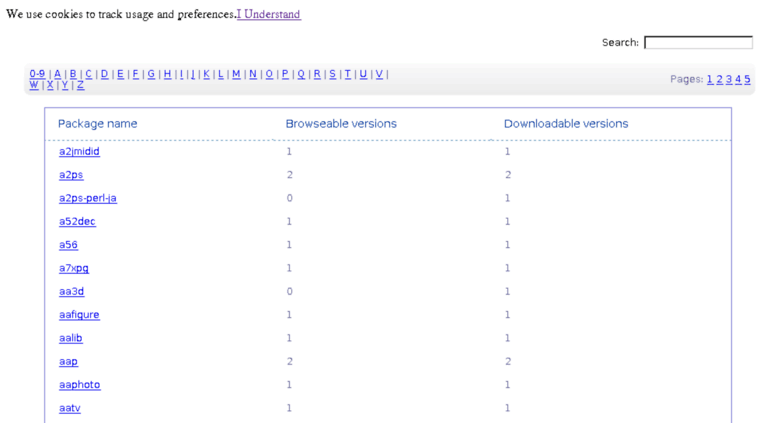Go to page 1 of results
The width and height of the screenshot is (777, 423).
pyautogui.click(x=710, y=79)
